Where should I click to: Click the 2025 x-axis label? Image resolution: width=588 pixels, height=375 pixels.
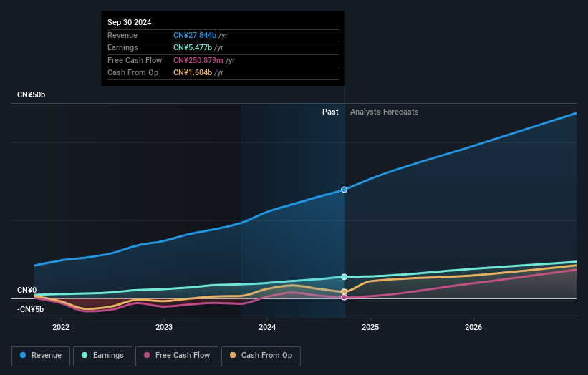click(370, 327)
